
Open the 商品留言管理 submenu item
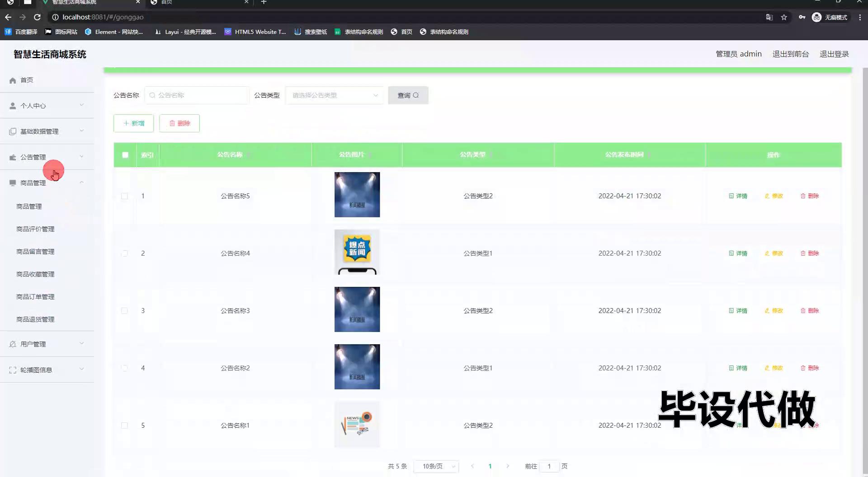[35, 252]
